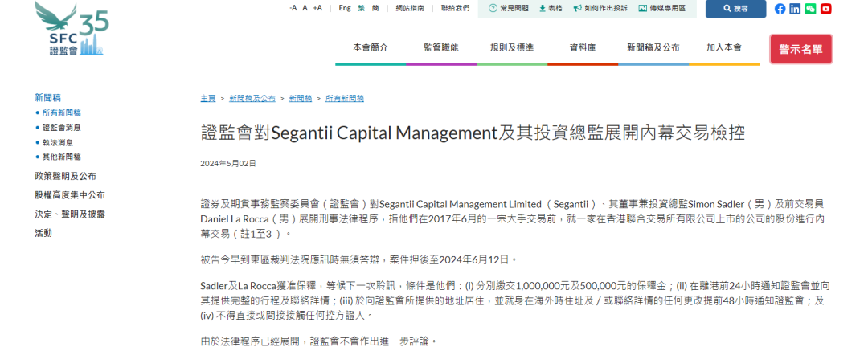Go to 新聞稿 in the breadcrumb
The image size is (868, 355).
coord(301,99)
